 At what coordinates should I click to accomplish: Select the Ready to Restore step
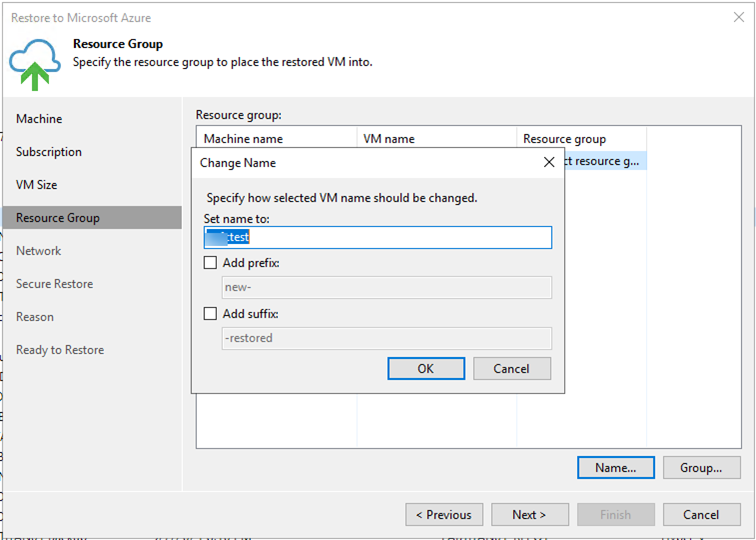click(60, 350)
